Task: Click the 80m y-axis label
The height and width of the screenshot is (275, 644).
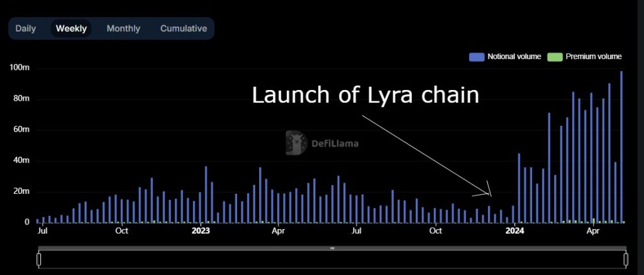Action: pos(21,99)
